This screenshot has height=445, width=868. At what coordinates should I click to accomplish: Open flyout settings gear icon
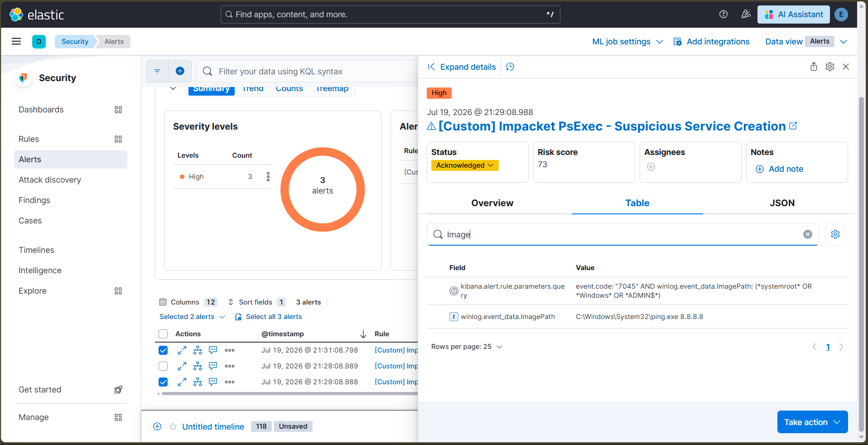point(830,67)
